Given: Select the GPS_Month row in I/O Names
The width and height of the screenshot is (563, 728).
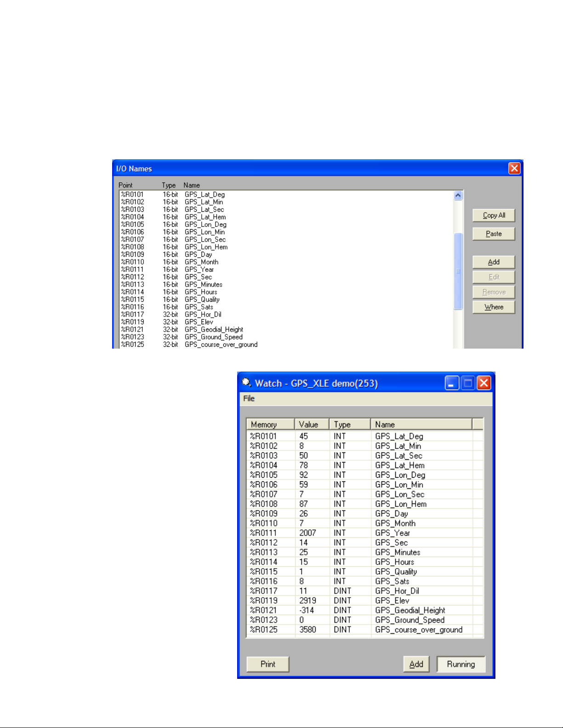Looking at the screenshot, I should coord(286,262).
